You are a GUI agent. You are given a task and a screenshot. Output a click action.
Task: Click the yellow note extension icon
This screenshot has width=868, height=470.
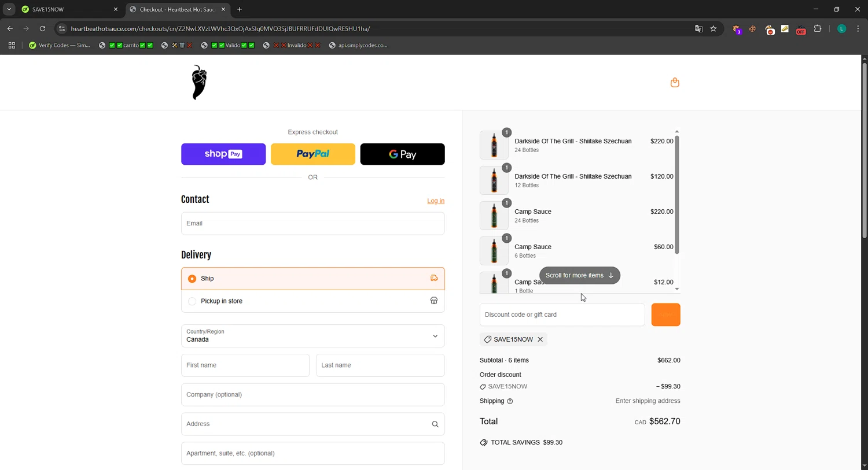coord(785,28)
